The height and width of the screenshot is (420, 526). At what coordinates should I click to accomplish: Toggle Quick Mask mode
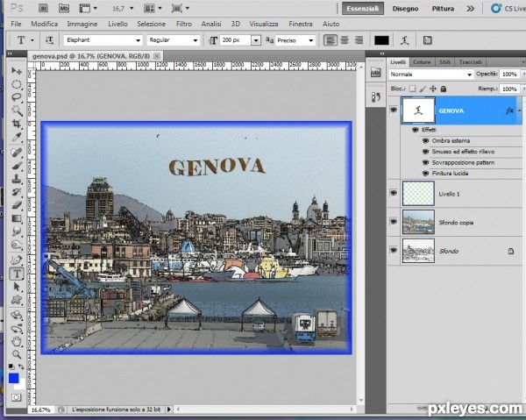tap(16, 398)
